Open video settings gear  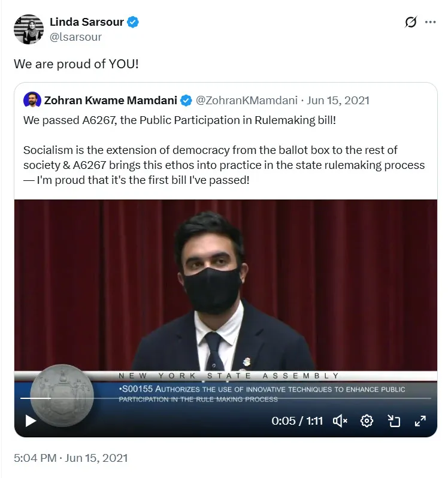pos(367,420)
